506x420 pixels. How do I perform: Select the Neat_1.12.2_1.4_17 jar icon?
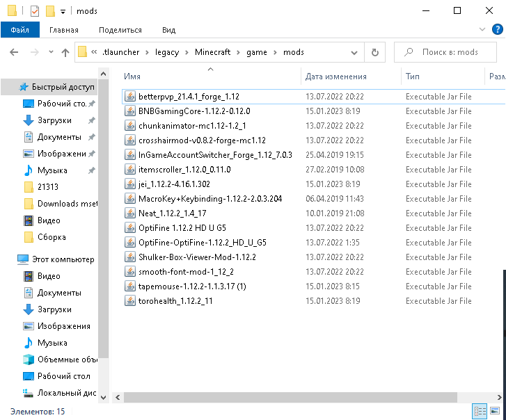click(x=130, y=213)
